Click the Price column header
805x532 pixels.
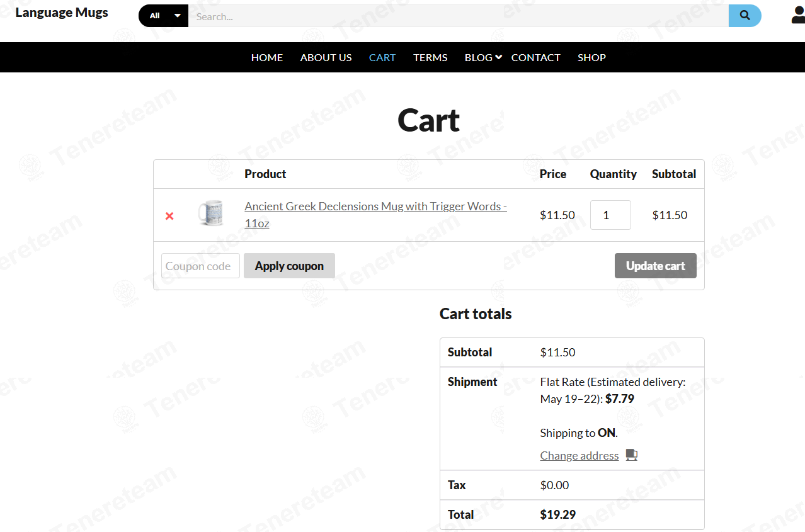[x=553, y=174]
